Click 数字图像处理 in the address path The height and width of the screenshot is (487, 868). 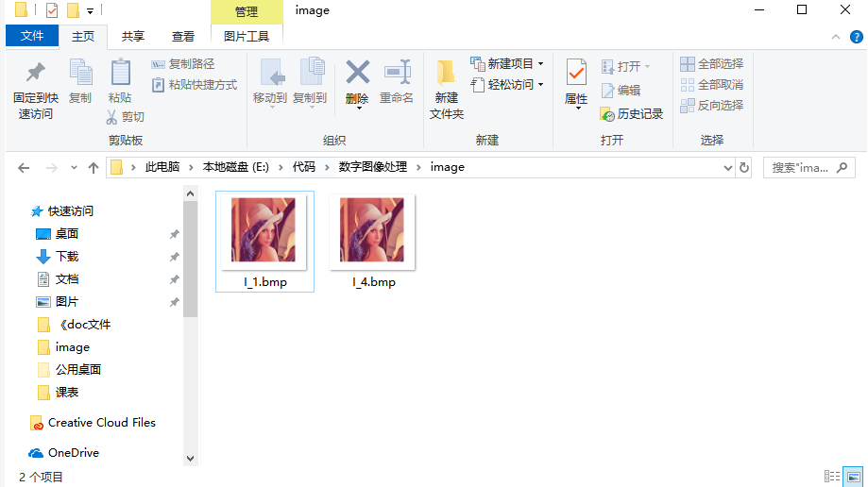372,167
